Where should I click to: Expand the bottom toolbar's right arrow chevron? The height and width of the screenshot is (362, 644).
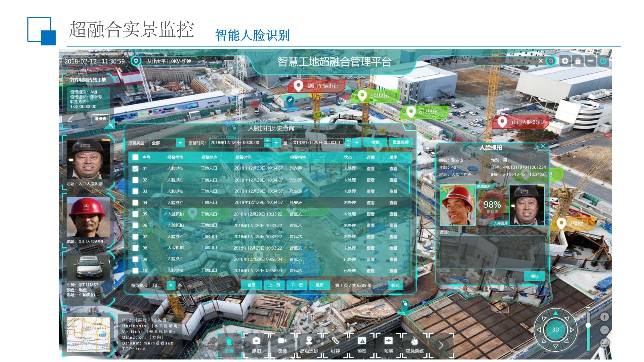point(441,345)
